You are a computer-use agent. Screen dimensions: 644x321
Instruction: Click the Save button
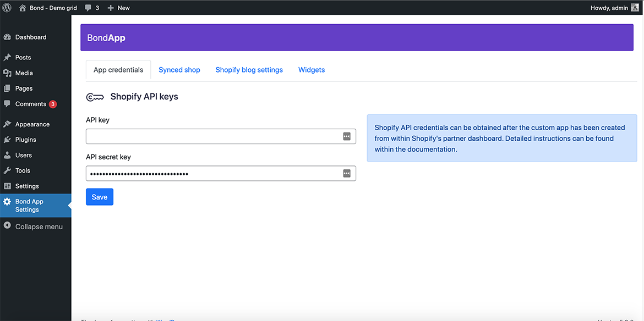[x=100, y=197]
